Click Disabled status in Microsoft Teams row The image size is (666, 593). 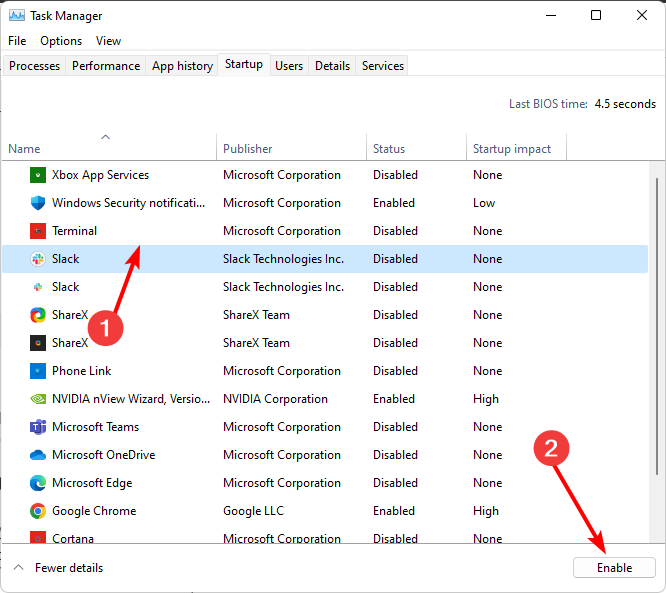(395, 427)
